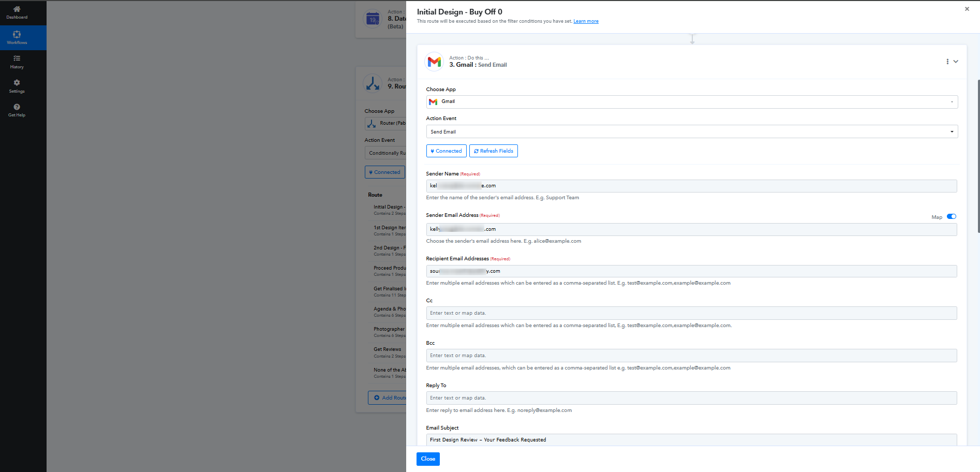Click the Refresh Fields button
The width and height of the screenshot is (980, 472).
click(493, 151)
